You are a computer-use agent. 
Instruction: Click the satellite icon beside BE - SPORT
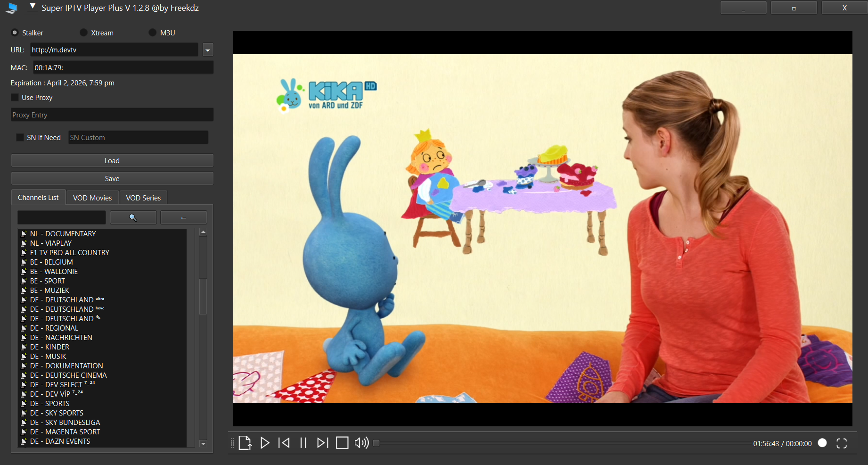(24, 281)
